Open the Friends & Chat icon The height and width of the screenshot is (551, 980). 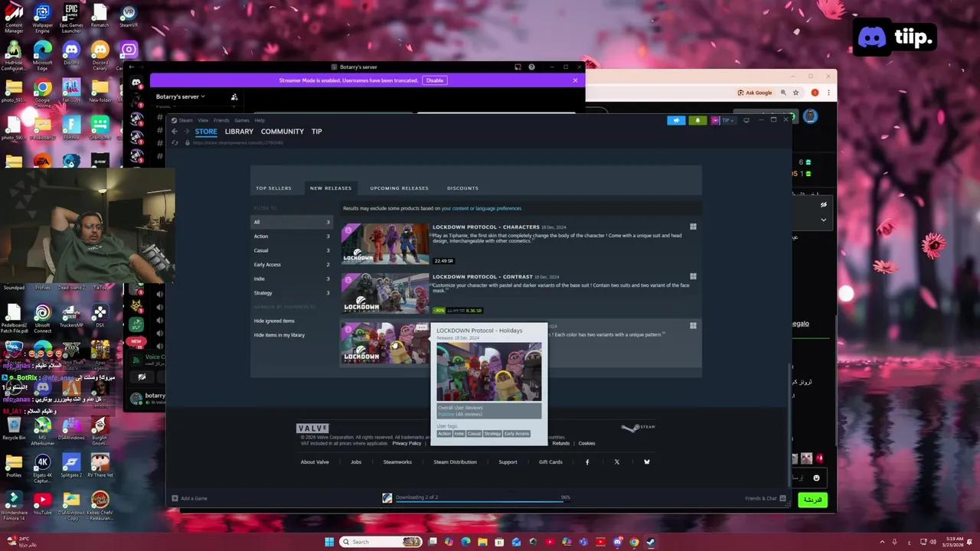[x=782, y=498]
